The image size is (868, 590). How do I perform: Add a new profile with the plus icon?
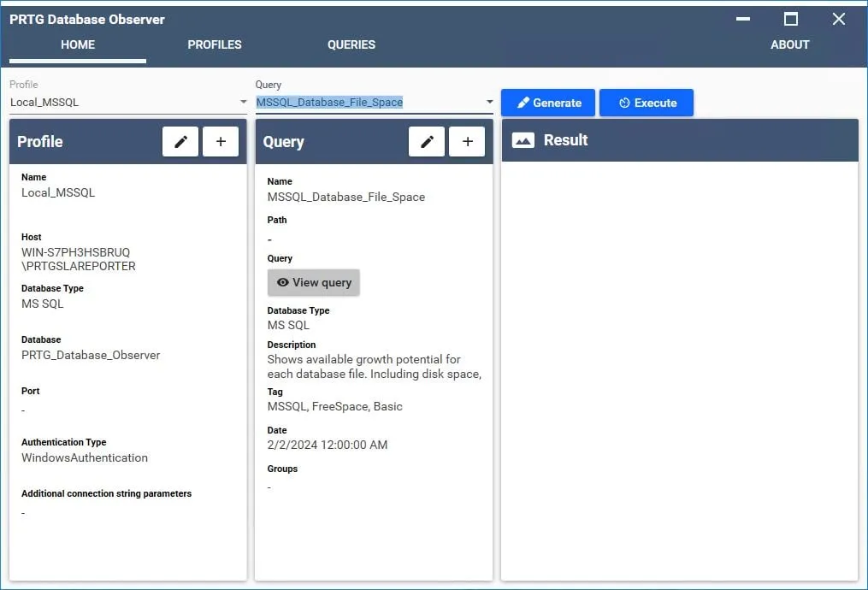tap(221, 142)
